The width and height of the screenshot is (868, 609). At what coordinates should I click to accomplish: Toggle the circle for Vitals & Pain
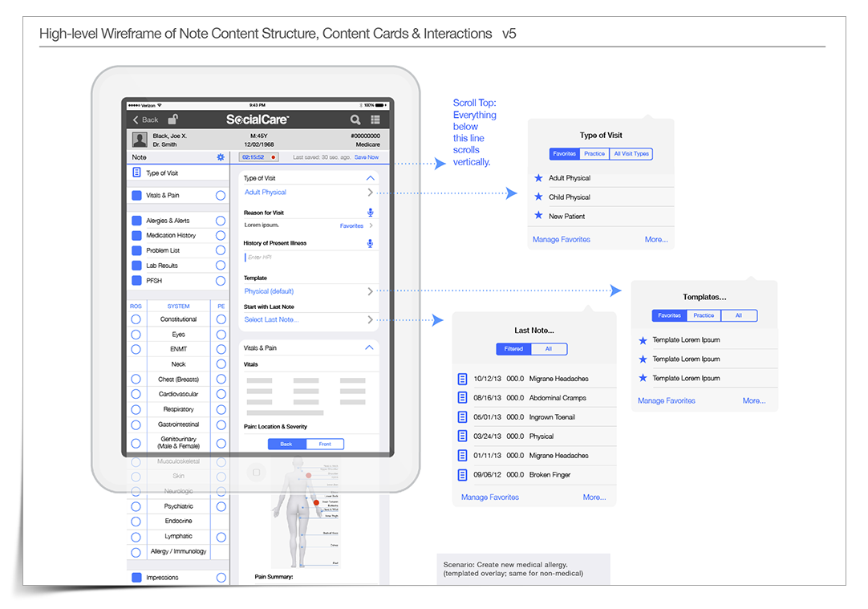click(221, 196)
